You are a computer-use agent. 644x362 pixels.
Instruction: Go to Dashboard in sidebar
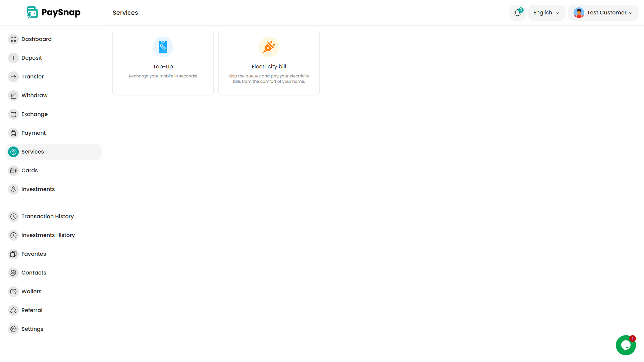(x=36, y=39)
